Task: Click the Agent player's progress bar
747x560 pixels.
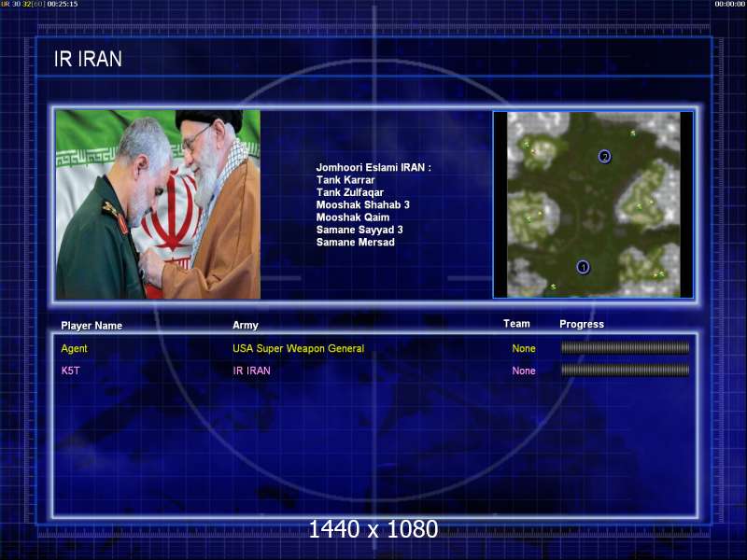Action: pyautogui.click(x=625, y=348)
